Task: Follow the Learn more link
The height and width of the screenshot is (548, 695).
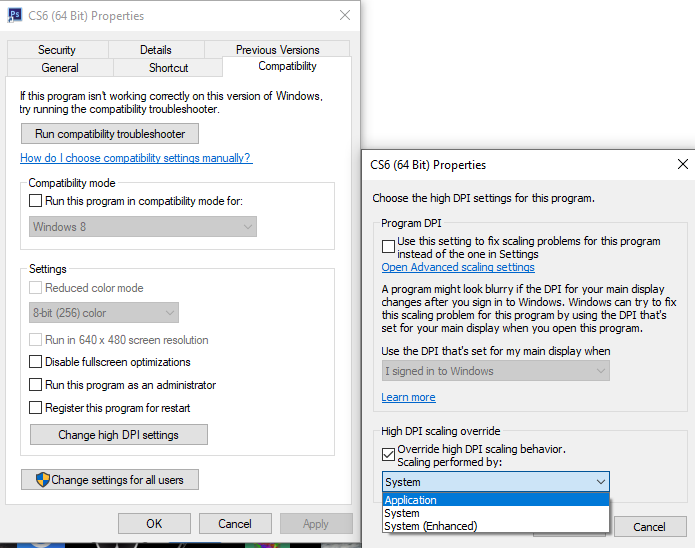Action: (408, 397)
